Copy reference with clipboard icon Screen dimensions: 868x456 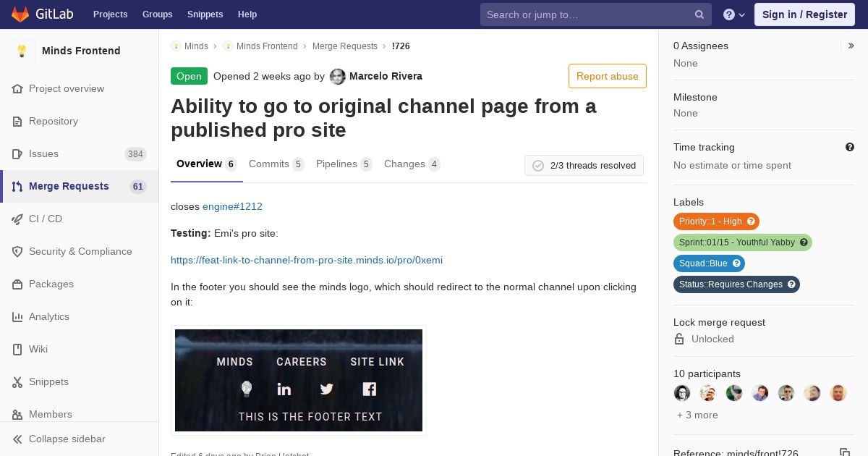coord(844,453)
